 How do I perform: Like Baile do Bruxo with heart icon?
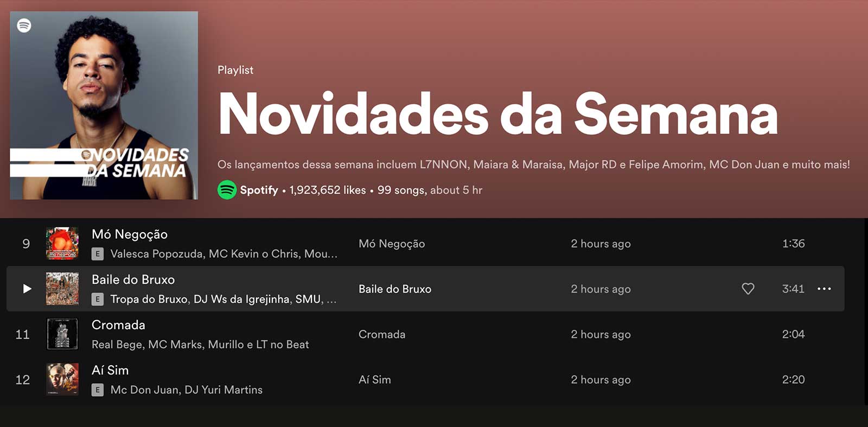coord(748,289)
